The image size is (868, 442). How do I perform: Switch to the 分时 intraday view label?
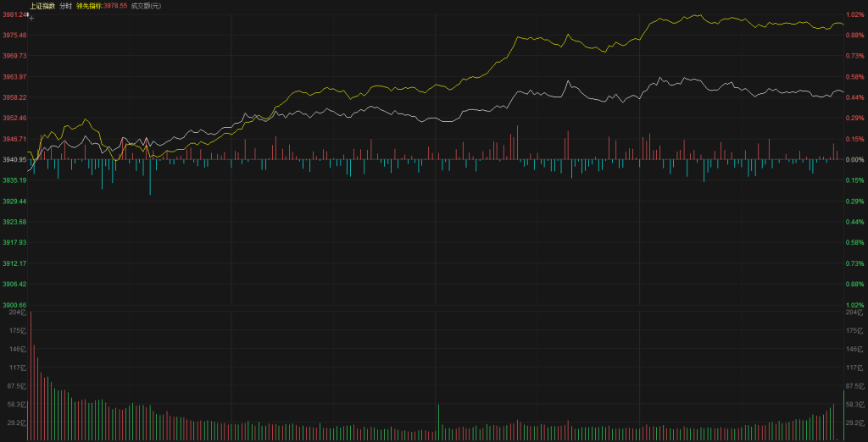(x=65, y=6)
